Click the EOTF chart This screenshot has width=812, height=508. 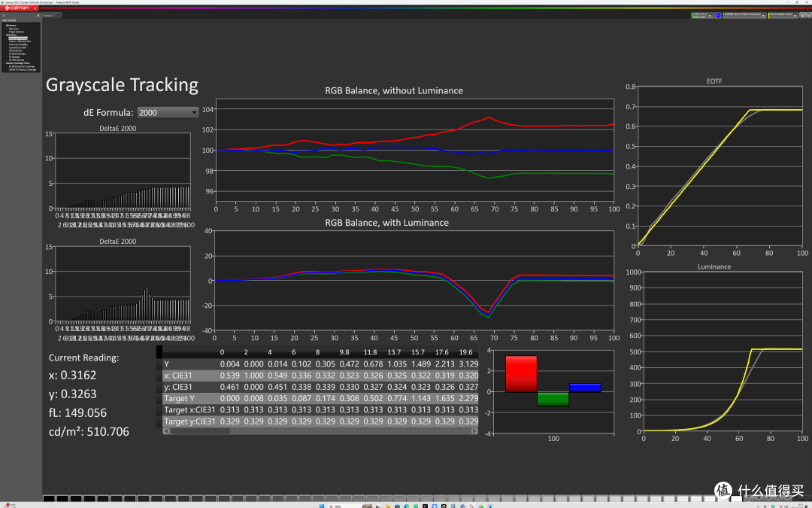[x=720, y=166]
